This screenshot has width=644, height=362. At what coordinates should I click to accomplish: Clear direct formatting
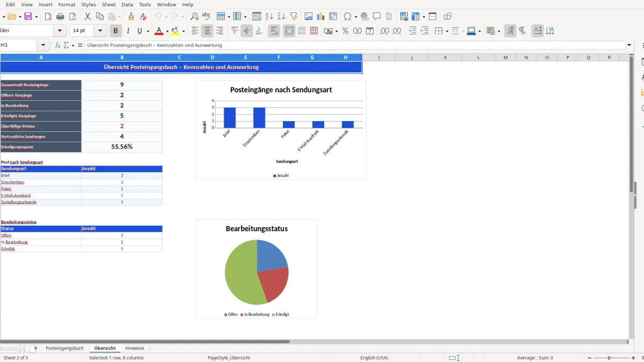click(143, 17)
